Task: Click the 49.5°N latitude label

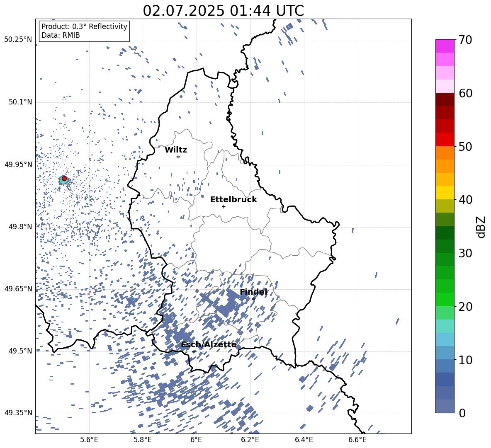Action: coord(20,351)
